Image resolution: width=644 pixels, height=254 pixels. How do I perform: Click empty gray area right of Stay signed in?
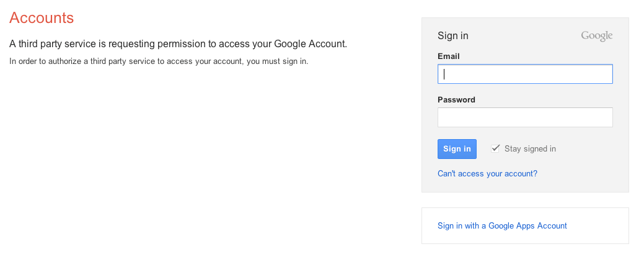(x=592, y=149)
